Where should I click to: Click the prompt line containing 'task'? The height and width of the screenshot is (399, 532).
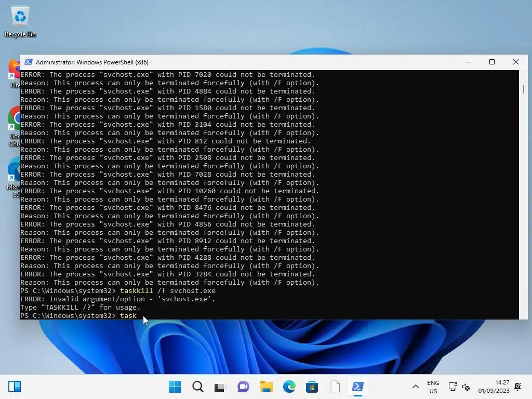coord(78,316)
